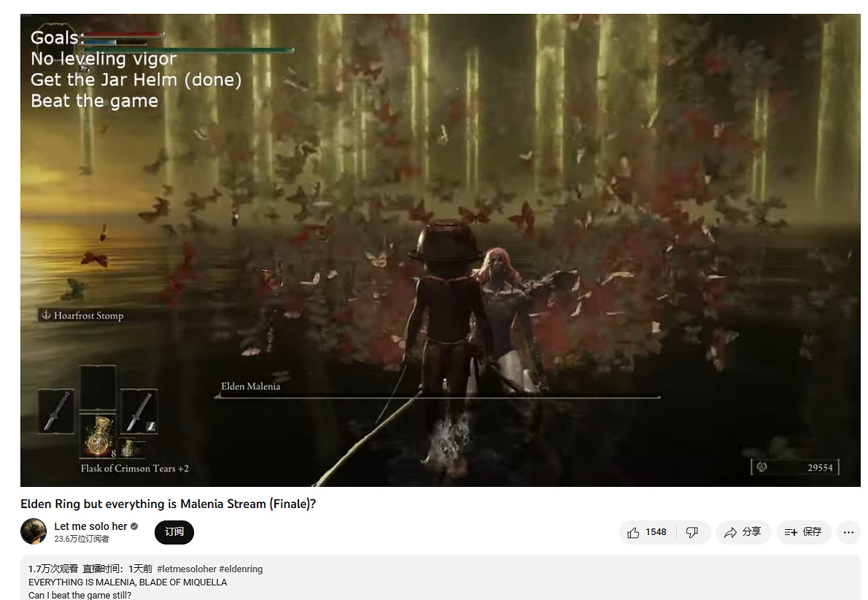
Task: Open the three-dot more actions menu
Action: pyautogui.click(x=848, y=532)
